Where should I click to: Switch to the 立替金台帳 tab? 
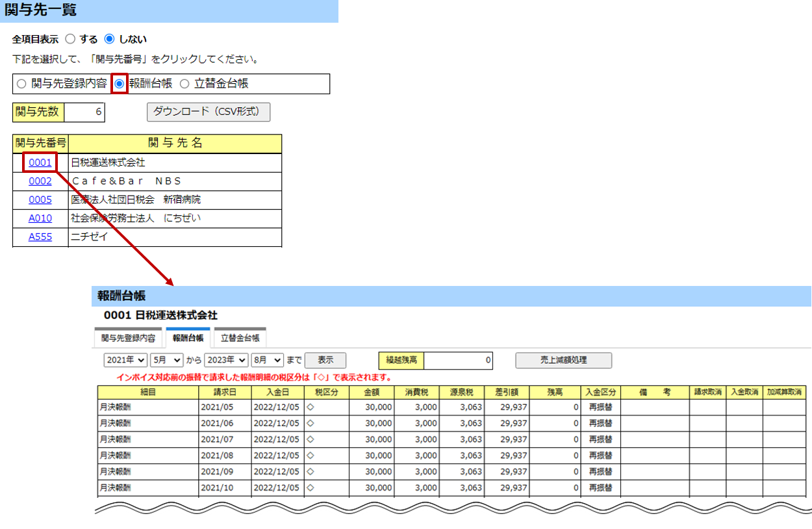coord(240,338)
